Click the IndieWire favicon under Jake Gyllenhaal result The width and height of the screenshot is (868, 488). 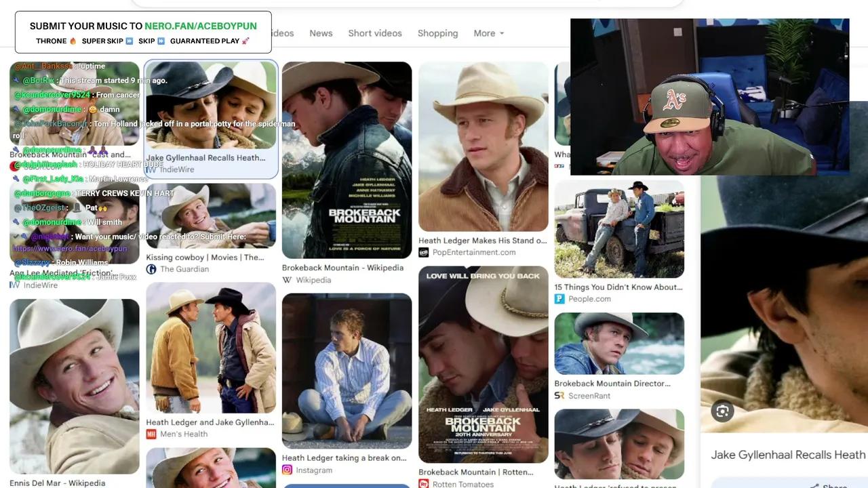(x=152, y=169)
